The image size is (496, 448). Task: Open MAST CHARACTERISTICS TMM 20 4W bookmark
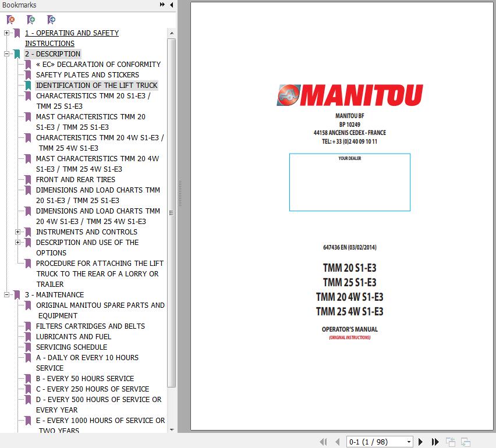pos(97,163)
